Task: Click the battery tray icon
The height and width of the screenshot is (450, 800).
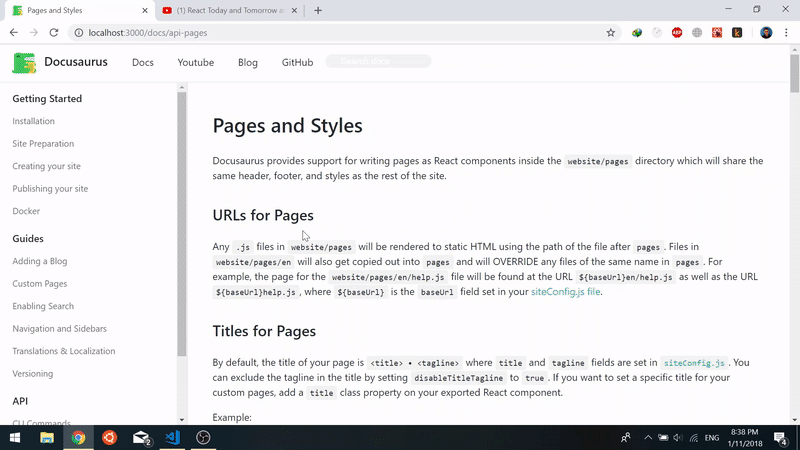Action: tap(663, 438)
